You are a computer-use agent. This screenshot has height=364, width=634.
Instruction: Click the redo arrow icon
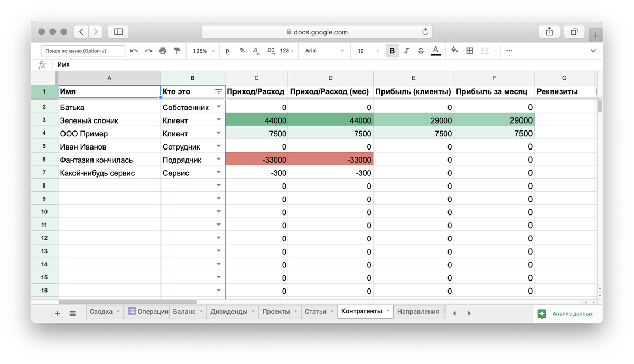148,51
